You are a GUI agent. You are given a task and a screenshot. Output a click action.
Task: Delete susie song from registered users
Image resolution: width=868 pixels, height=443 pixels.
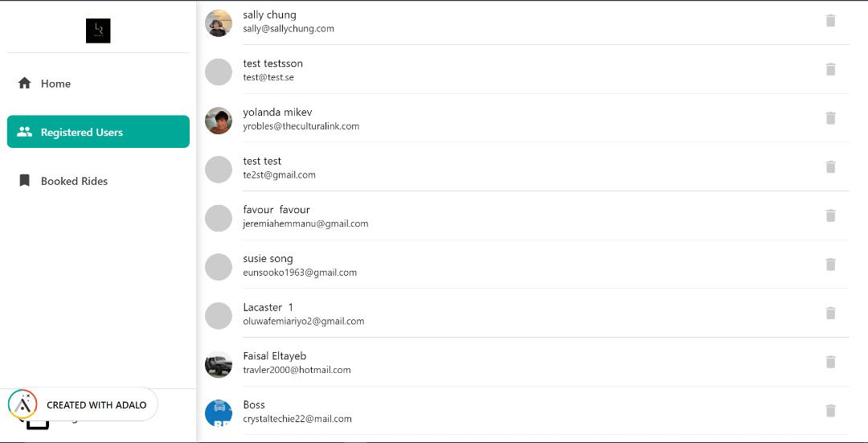(831, 265)
